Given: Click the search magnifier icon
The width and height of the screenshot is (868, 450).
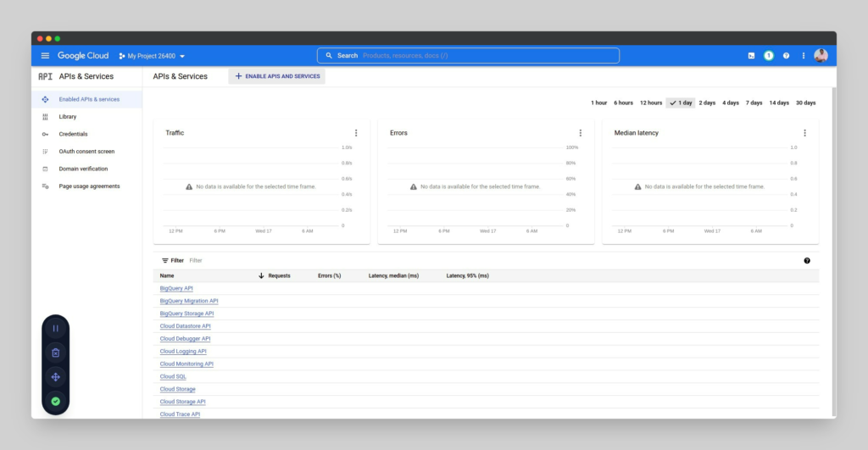Looking at the screenshot, I should (329, 55).
